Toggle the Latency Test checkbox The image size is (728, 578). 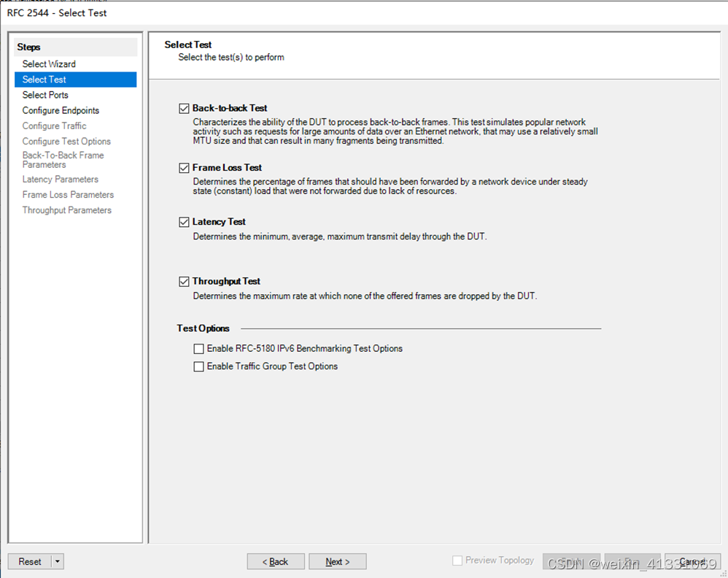click(185, 222)
